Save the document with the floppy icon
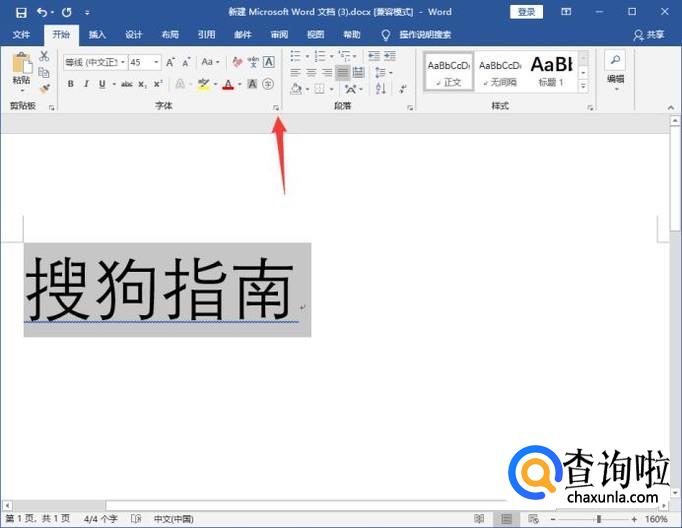Image resolution: width=682 pixels, height=528 pixels. point(21,12)
